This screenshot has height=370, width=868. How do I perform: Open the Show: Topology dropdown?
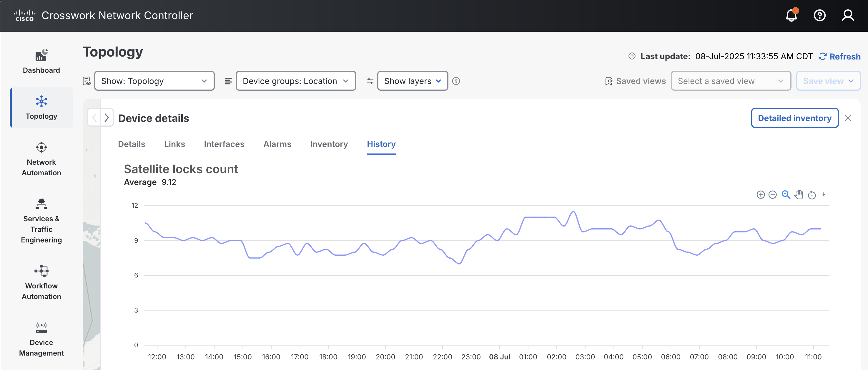coord(154,81)
